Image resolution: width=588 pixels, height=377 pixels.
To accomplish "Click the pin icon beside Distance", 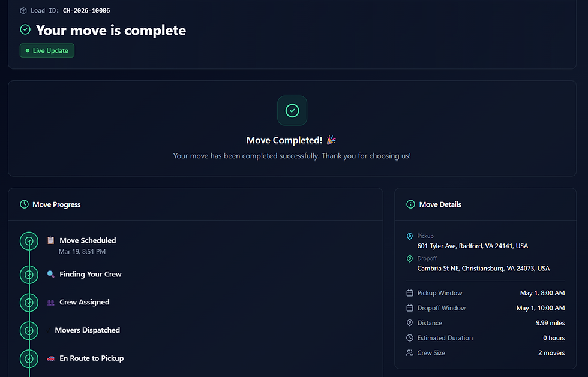I will coord(409,323).
